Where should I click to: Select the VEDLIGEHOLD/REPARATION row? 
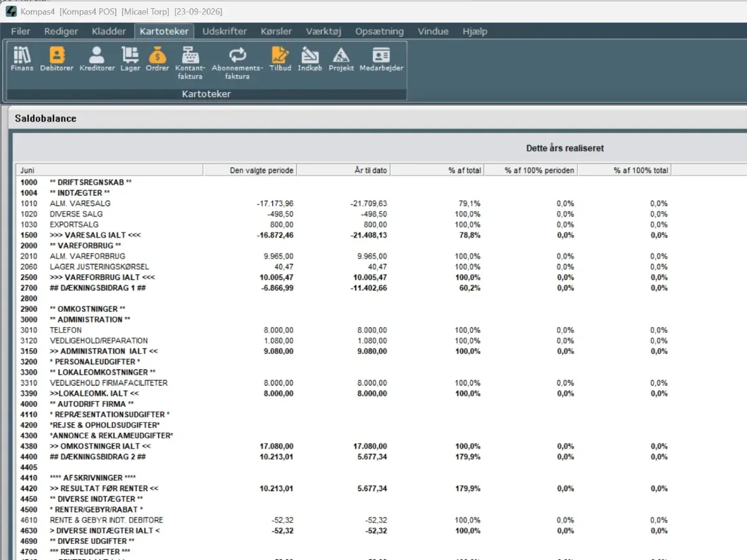coord(343,341)
